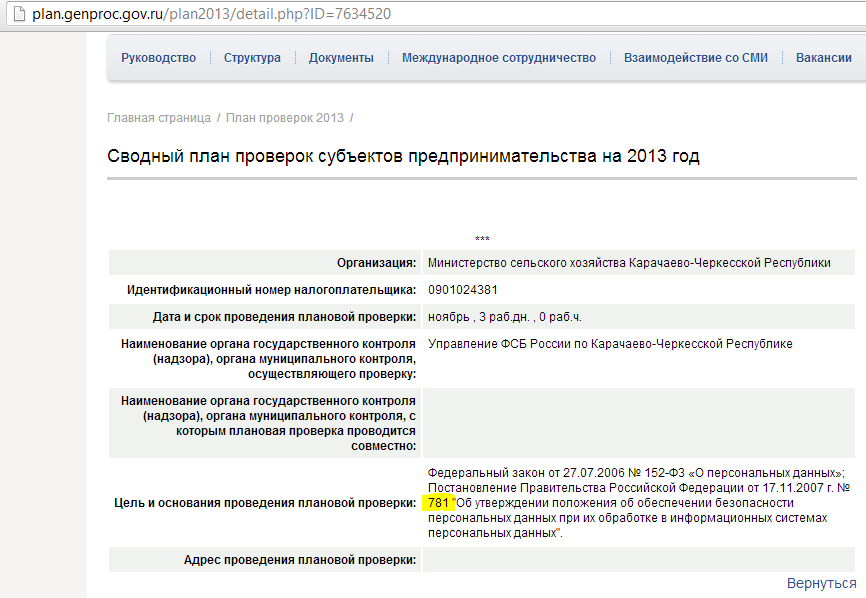Go to Главная страница breadcrumb

pyautogui.click(x=159, y=118)
